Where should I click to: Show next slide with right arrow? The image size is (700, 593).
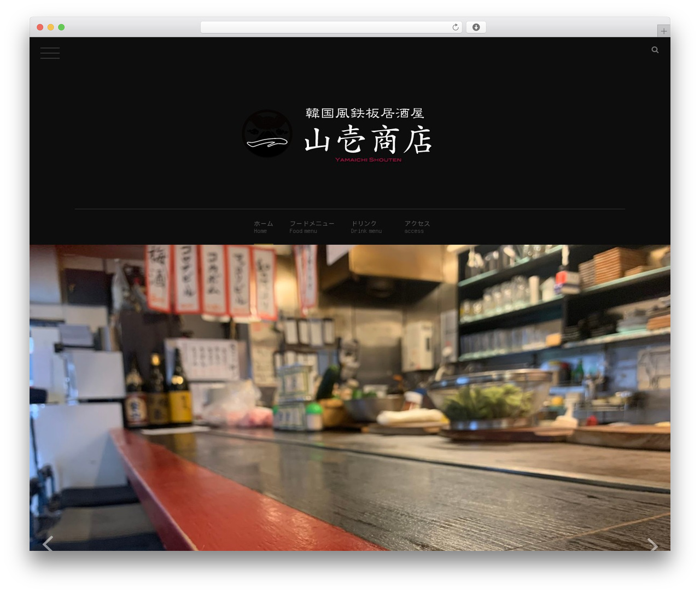(652, 544)
